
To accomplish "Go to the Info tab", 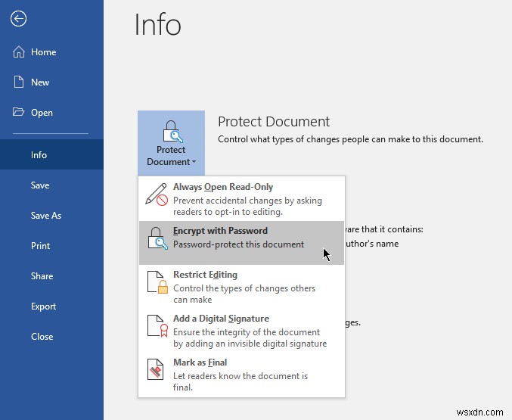I will [x=51, y=154].
